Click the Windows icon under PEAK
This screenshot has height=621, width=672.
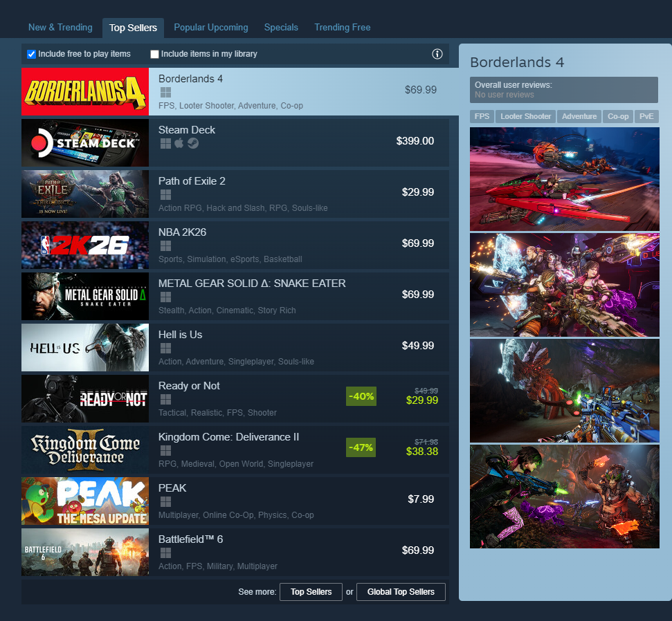tap(165, 502)
